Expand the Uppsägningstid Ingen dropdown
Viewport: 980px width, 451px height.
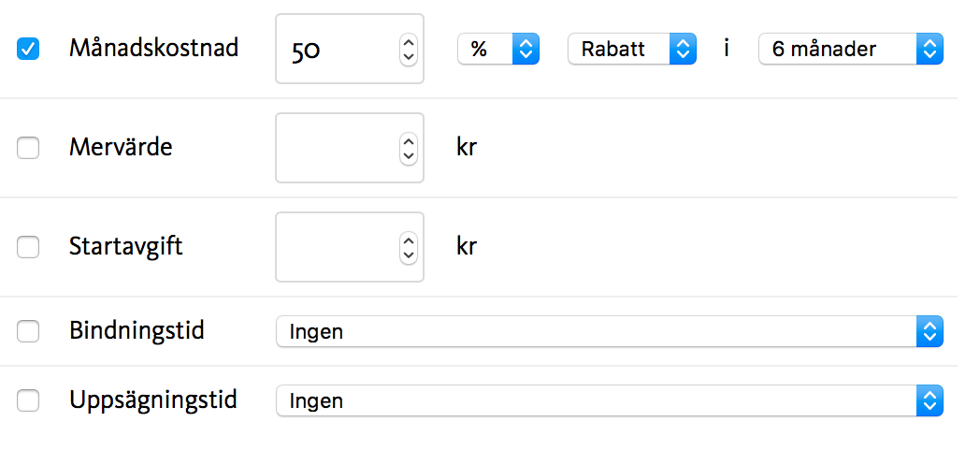609,401
